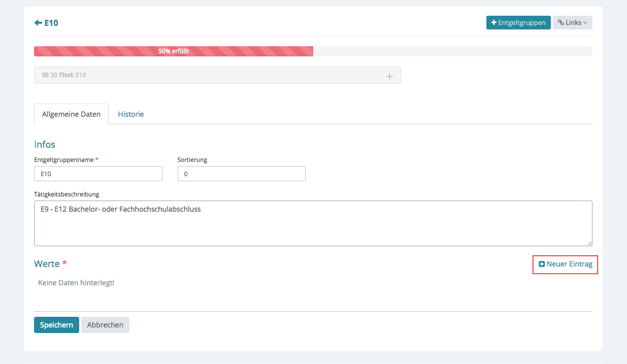The width and height of the screenshot is (627, 364).
Task: Click the chain link icon in Links
Action: click(x=560, y=23)
